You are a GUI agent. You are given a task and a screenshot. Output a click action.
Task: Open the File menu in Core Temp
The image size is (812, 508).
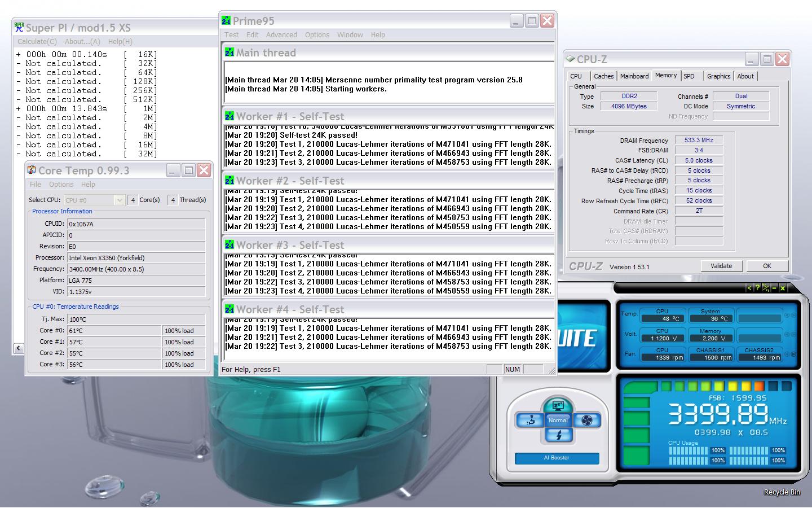tap(36, 184)
